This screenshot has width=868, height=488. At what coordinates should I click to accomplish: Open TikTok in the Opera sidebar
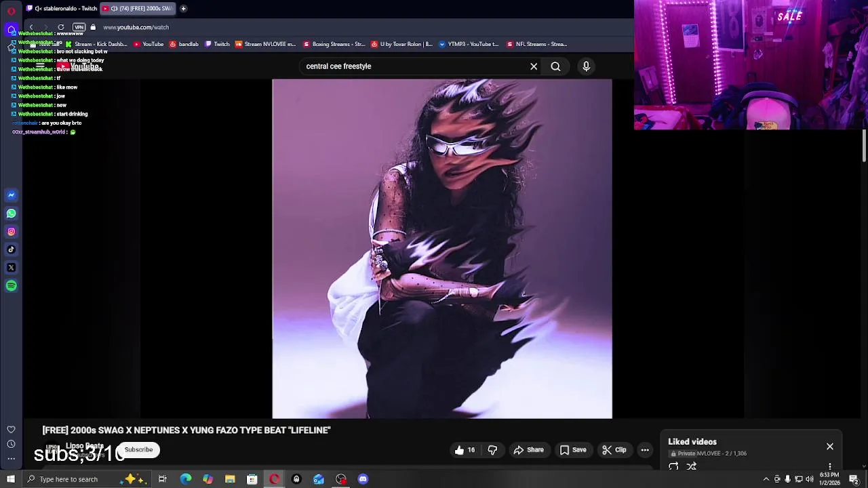11,249
